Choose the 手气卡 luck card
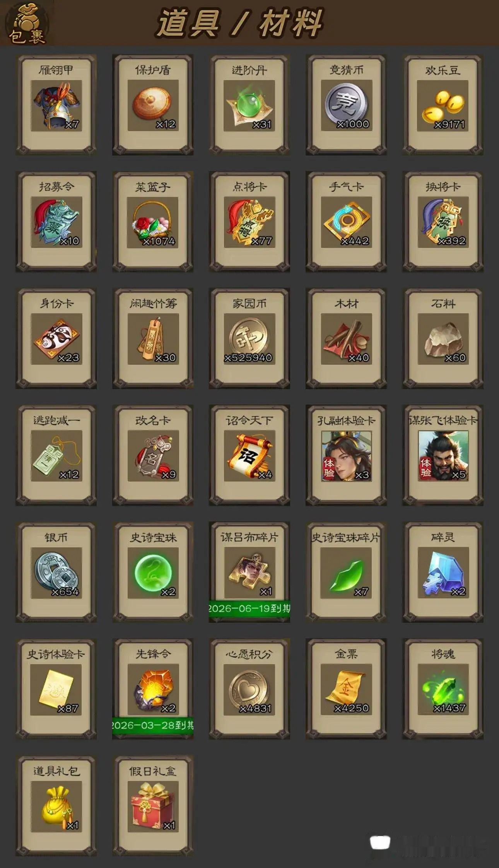Viewport: 499px width, 868px height. 346,222
